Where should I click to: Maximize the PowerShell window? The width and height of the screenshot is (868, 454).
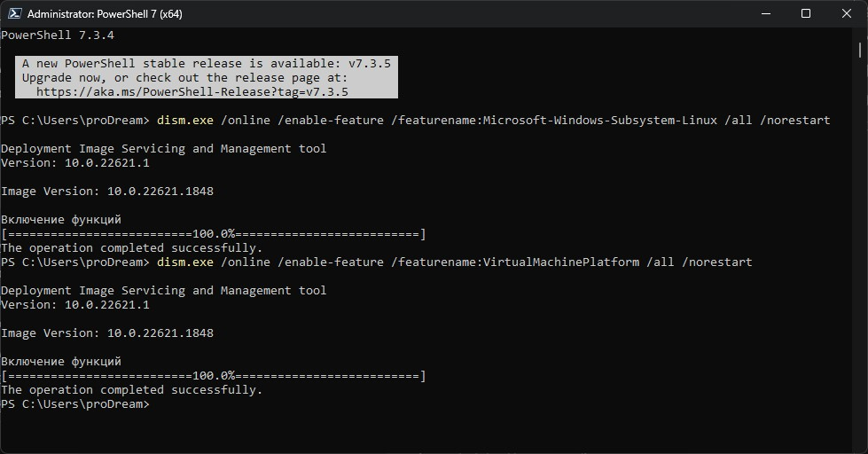click(806, 14)
